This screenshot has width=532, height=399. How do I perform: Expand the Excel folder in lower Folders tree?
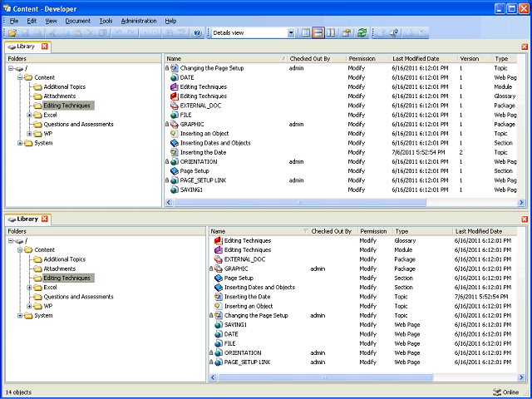pos(30,288)
